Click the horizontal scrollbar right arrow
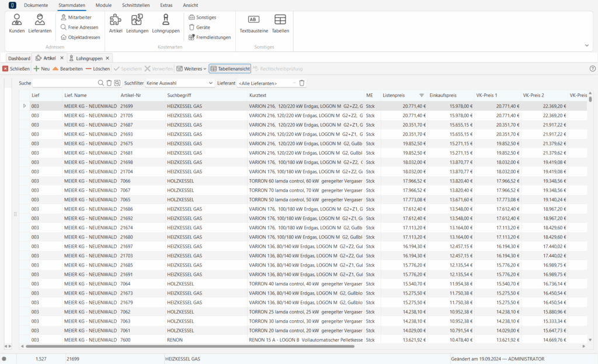 click(x=584, y=346)
